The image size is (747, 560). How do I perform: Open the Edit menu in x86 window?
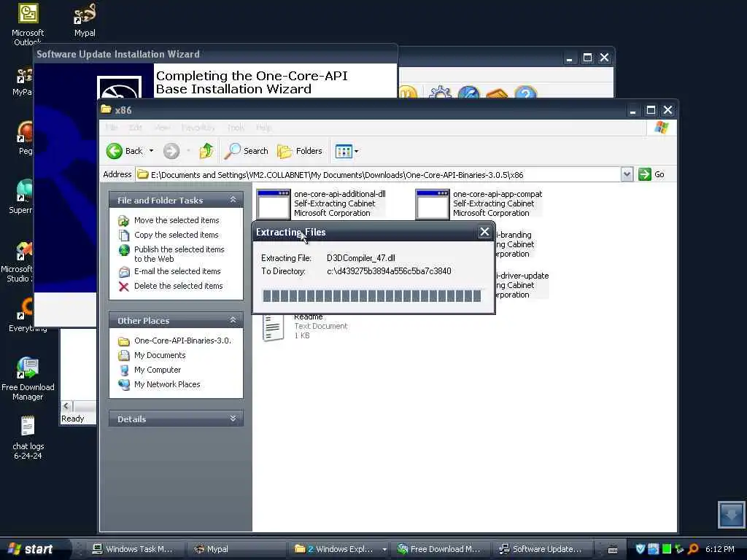(x=135, y=128)
